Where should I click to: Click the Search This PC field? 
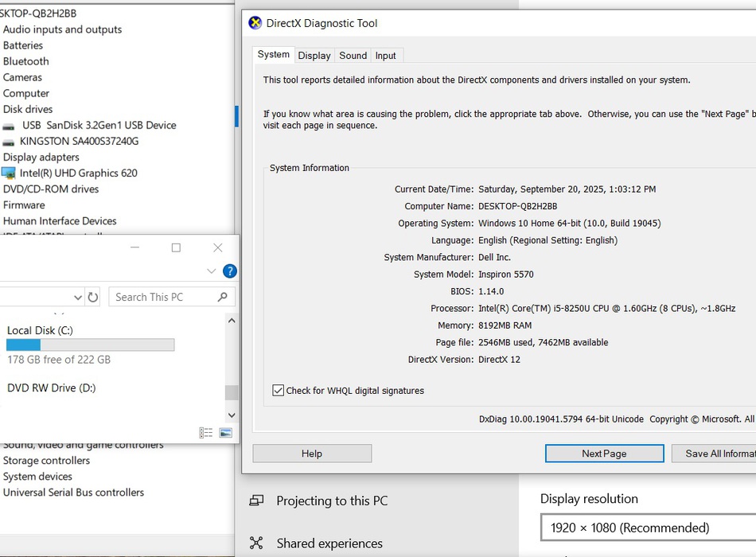click(162, 297)
